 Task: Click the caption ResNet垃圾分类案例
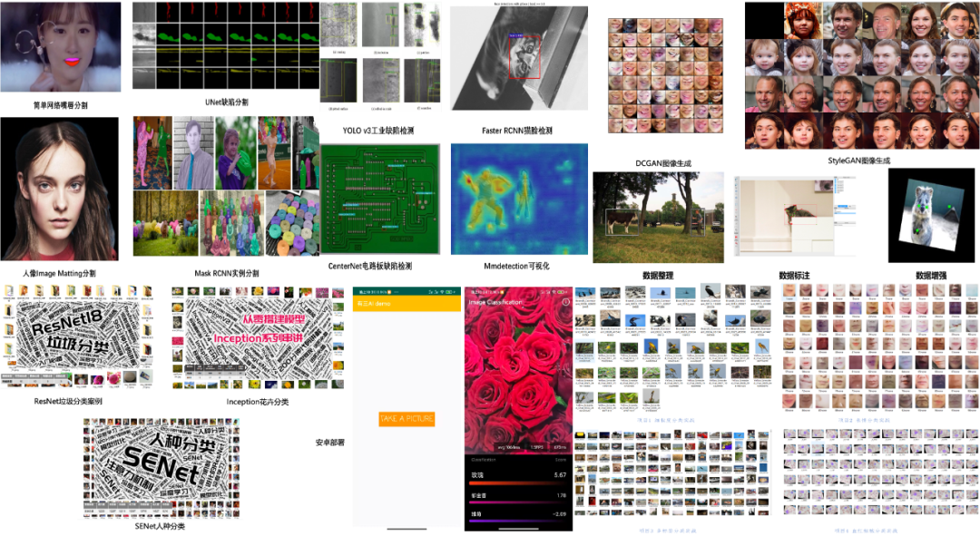[68, 402]
